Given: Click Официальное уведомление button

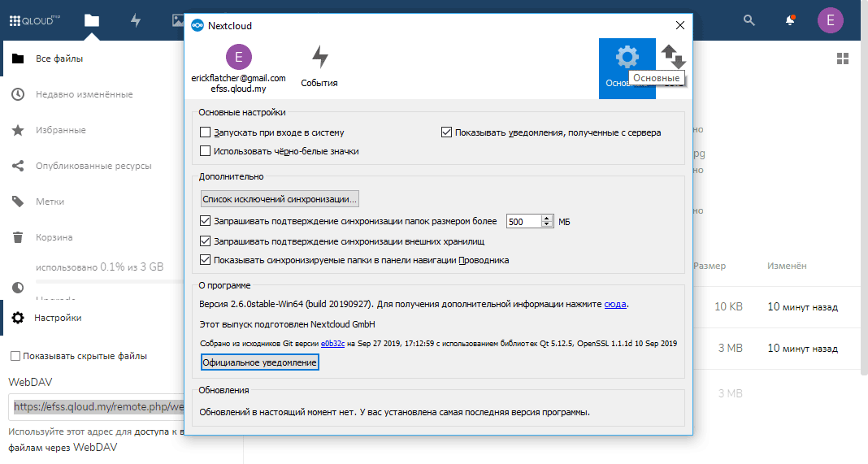Looking at the screenshot, I should click(x=259, y=362).
